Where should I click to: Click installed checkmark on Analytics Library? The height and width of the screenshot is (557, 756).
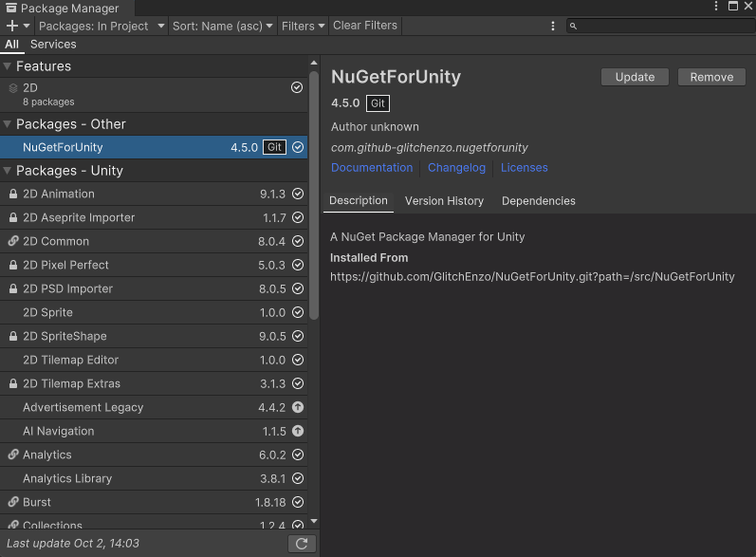pos(298,478)
